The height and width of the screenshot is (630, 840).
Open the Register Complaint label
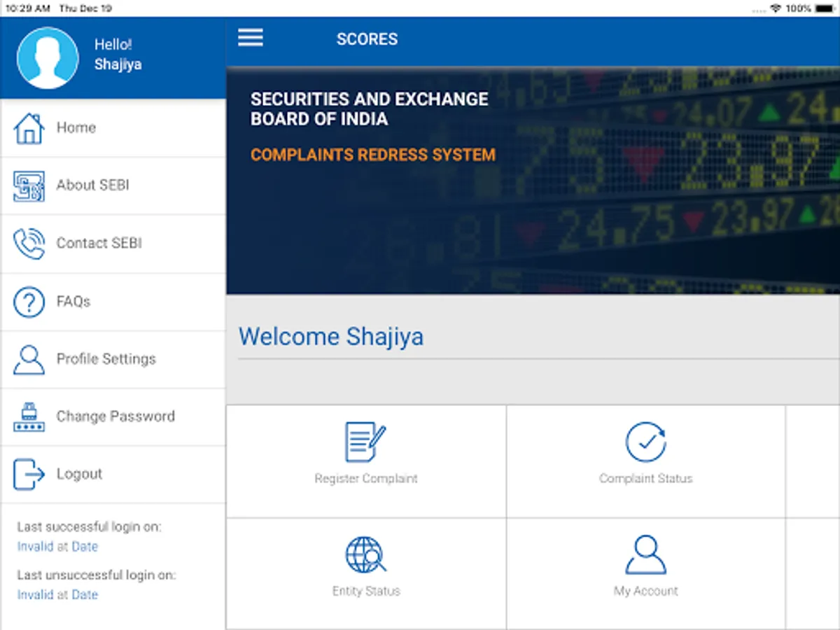[x=366, y=479]
